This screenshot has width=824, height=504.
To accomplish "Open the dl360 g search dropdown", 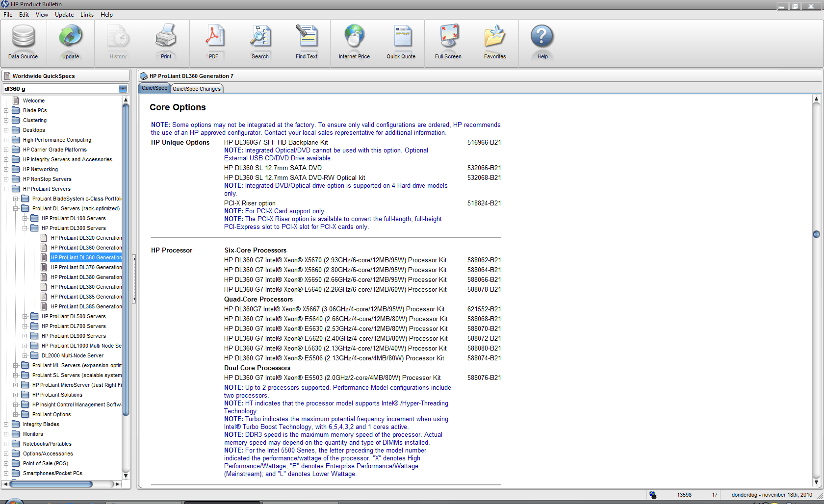I will point(123,89).
